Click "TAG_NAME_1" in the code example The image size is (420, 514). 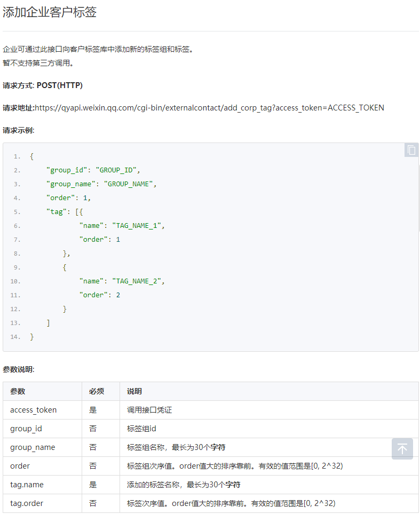point(137,226)
